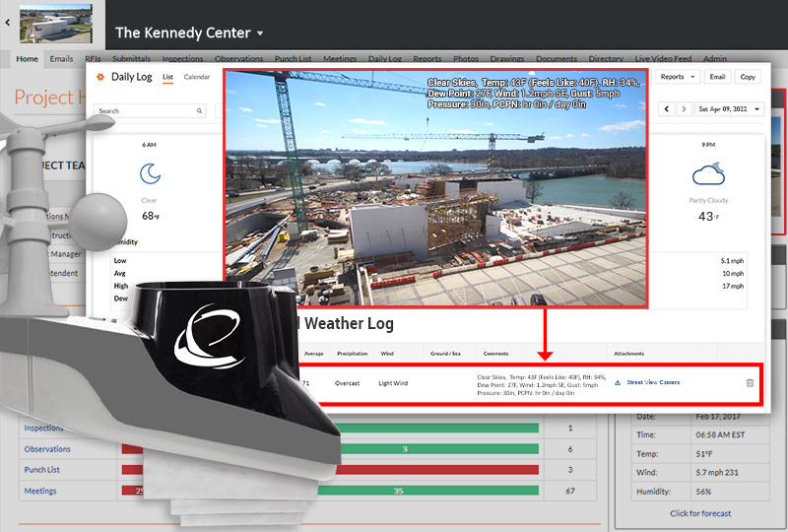Click the Copy button in Daily Log
The height and width of the screenshot is (532, 788).
[x=748, y=77]
